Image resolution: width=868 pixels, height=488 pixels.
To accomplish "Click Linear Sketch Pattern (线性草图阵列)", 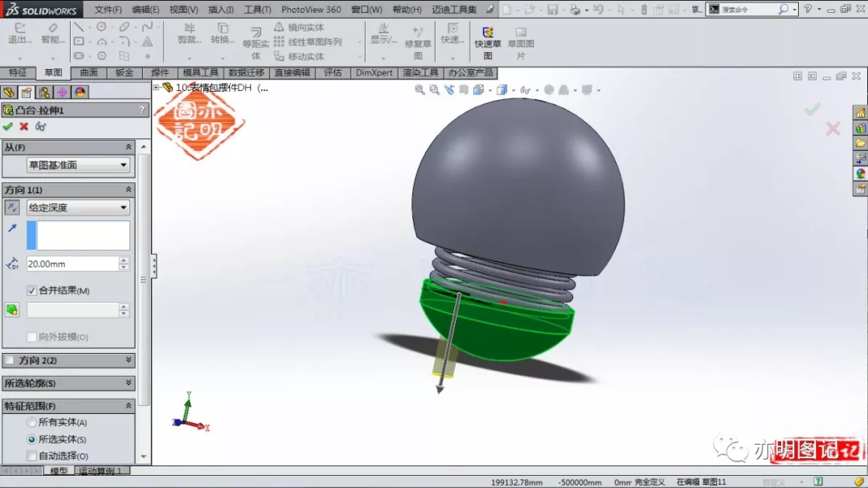I will click(308, 42).
